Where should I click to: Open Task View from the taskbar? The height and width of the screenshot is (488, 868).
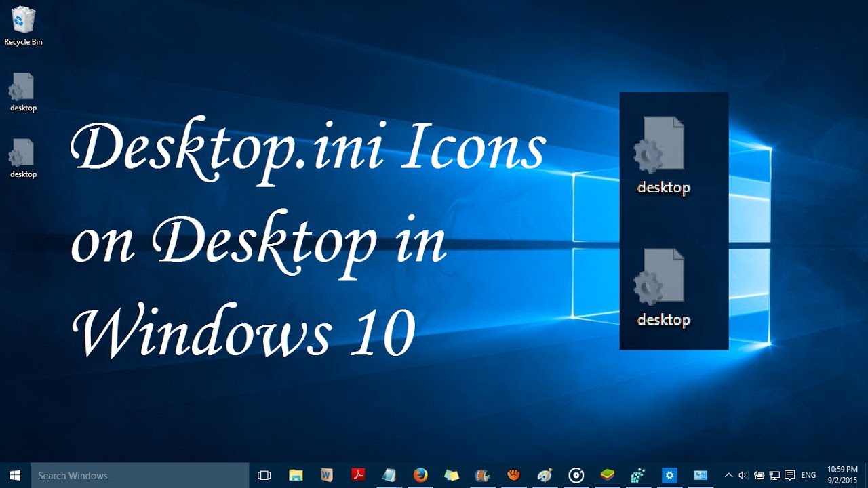(264, 475)
